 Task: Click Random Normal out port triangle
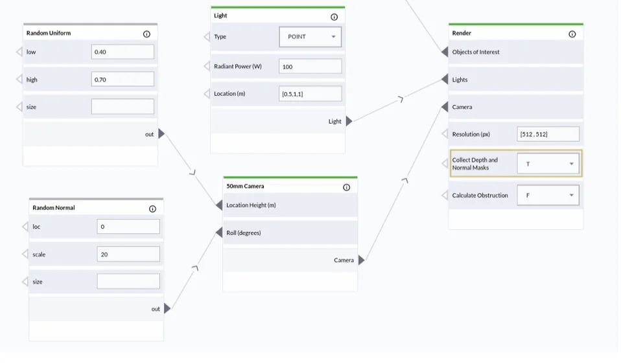click(x=167, y=308)
